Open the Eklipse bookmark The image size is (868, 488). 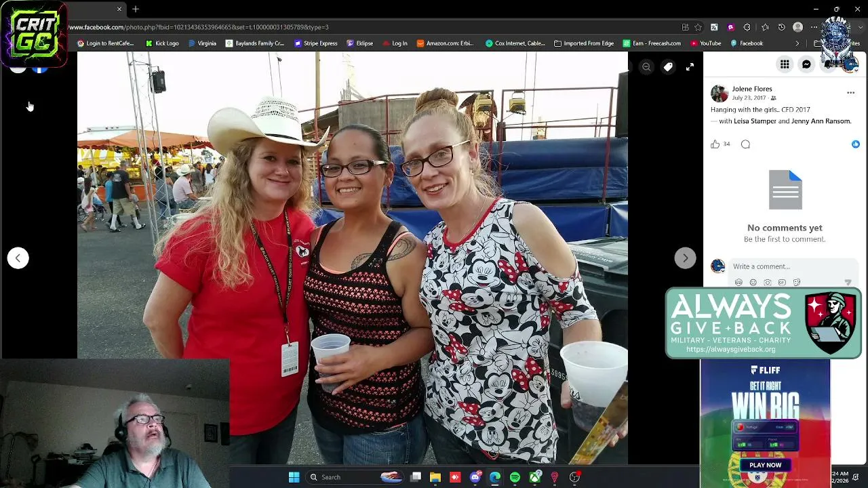click(x=360, y=43)
